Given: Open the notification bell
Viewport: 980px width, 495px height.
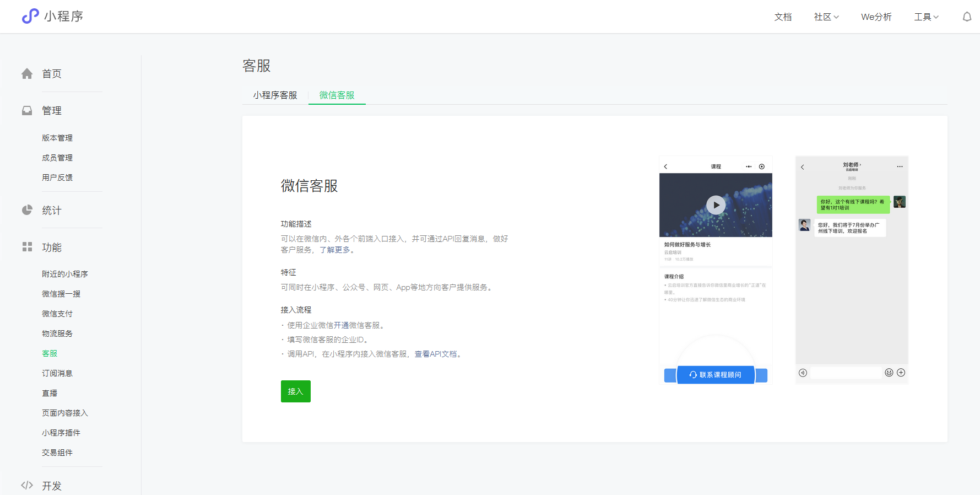Looking at the screenshot, I should [x=967, y=17].
